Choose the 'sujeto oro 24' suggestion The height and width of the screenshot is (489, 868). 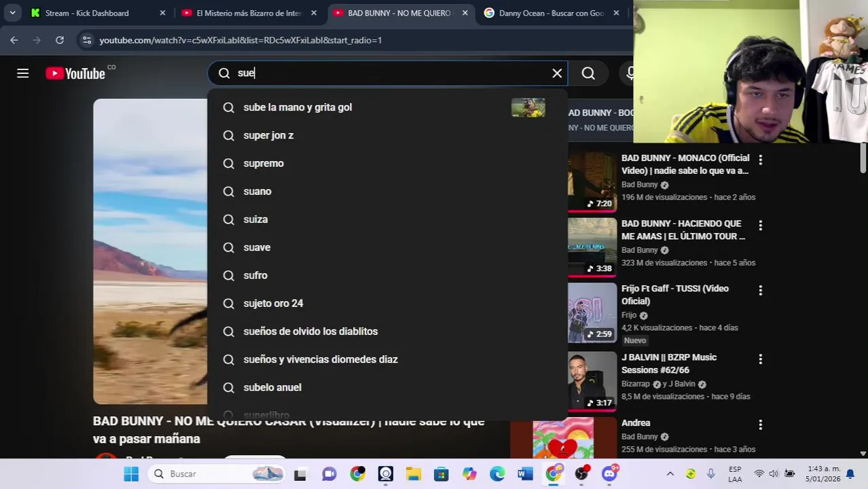pyautogui.click(x=387, y=303)
